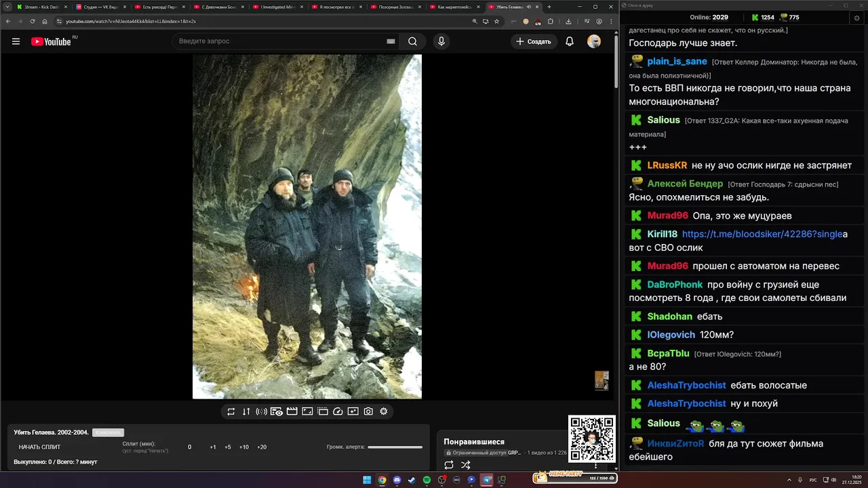Viewport: 868px width, 488px height.
Task: Toggle the loop icon in player toolbar
Action: [231, 411]
